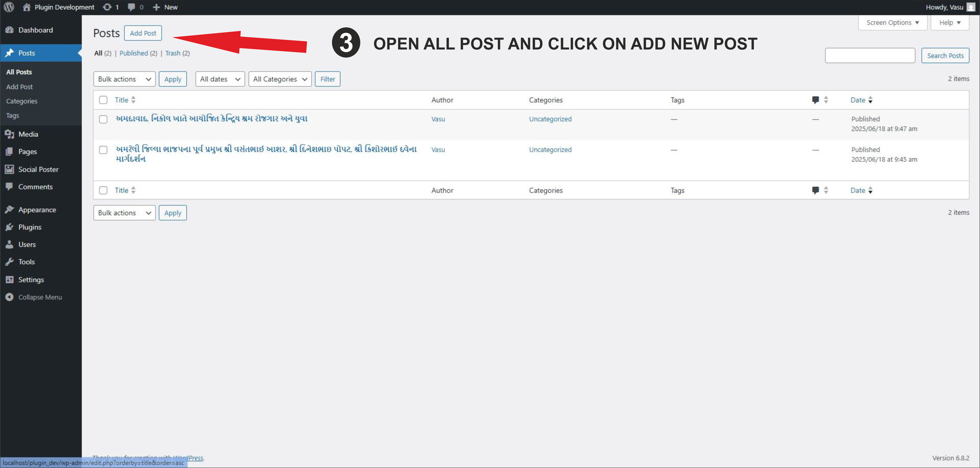The height and width of the screenshot is (468, 980).
Task: Click the Add Post button beside Posts heading
Action: 143,33
